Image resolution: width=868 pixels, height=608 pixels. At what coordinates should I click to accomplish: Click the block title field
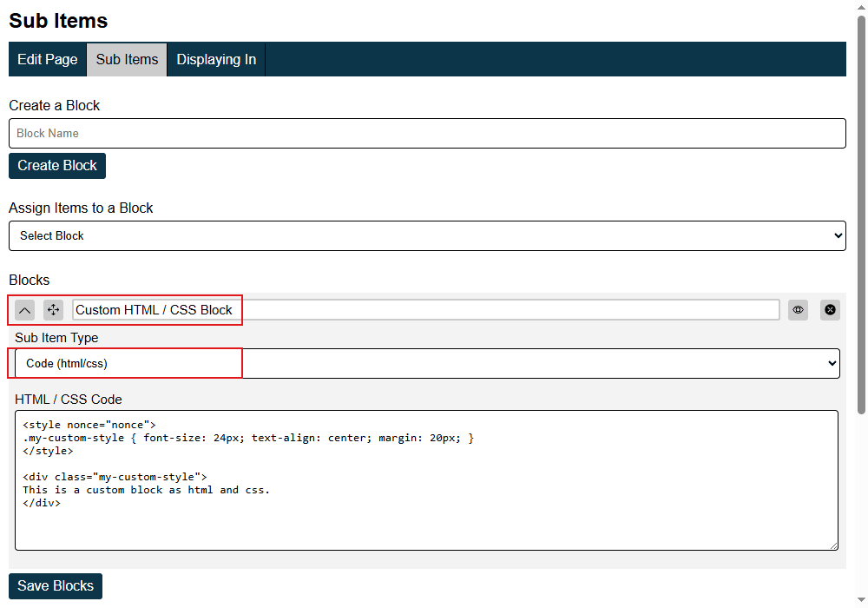pyautogui.click(x=425, y=310)
